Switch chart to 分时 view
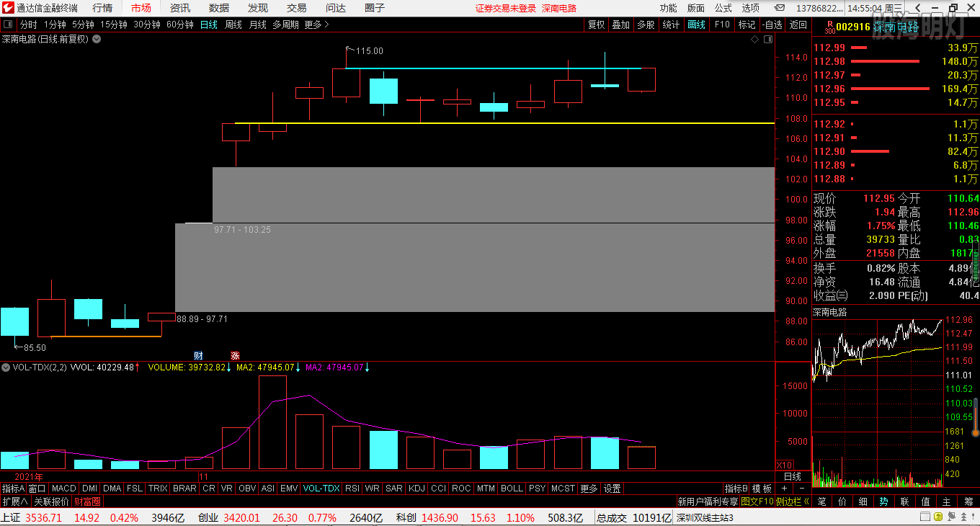The image size is (980, 526). click(x=28, y=24)
